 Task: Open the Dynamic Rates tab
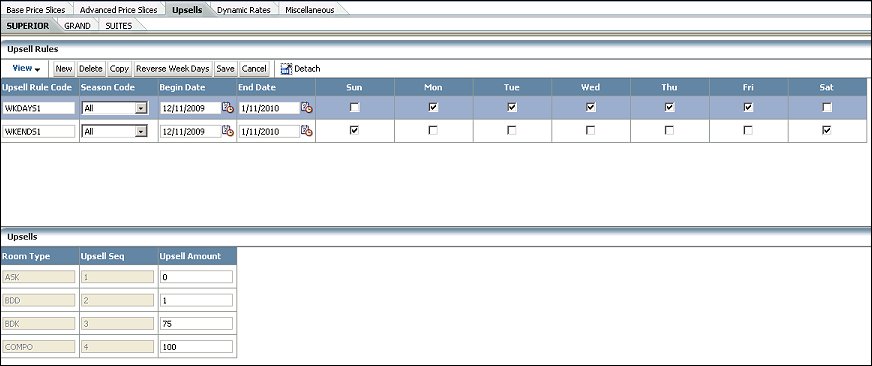(244, 10)
